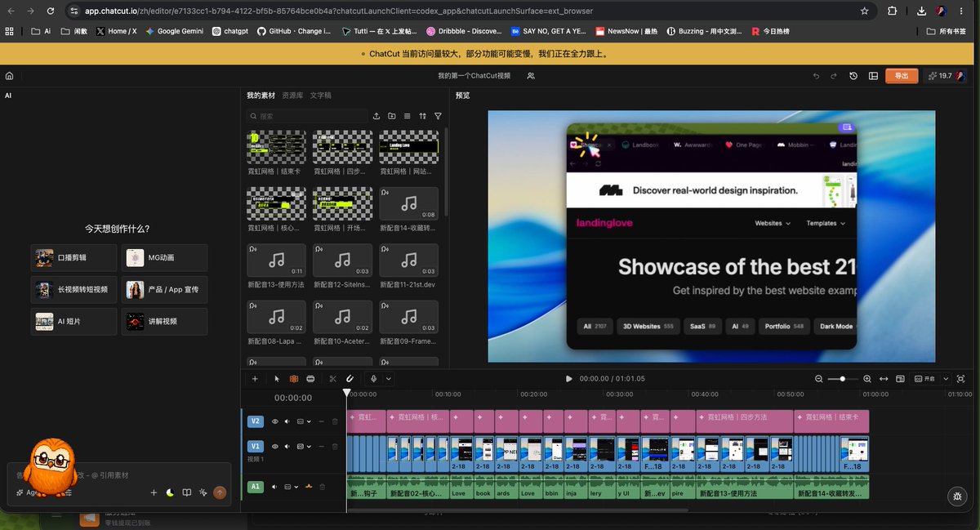The image size is (980, 530).
Task: Select the razor scissors cut tool
Action: (332, 379)
